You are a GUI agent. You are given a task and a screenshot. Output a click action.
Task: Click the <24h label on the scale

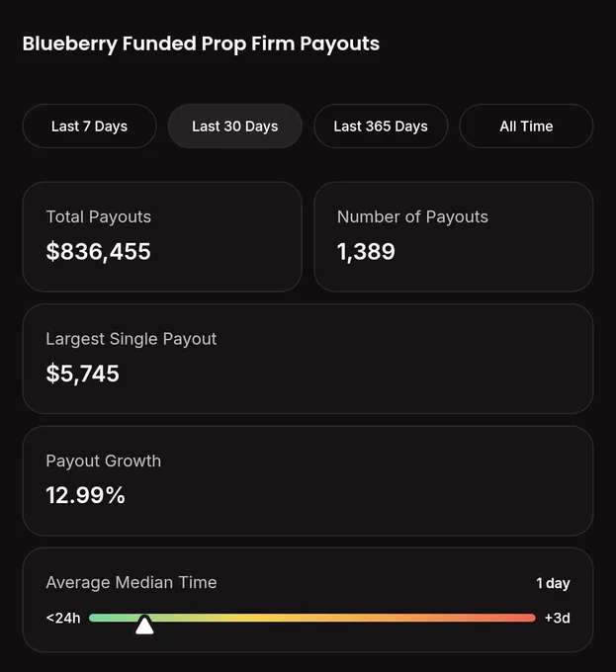click(63, 618)
